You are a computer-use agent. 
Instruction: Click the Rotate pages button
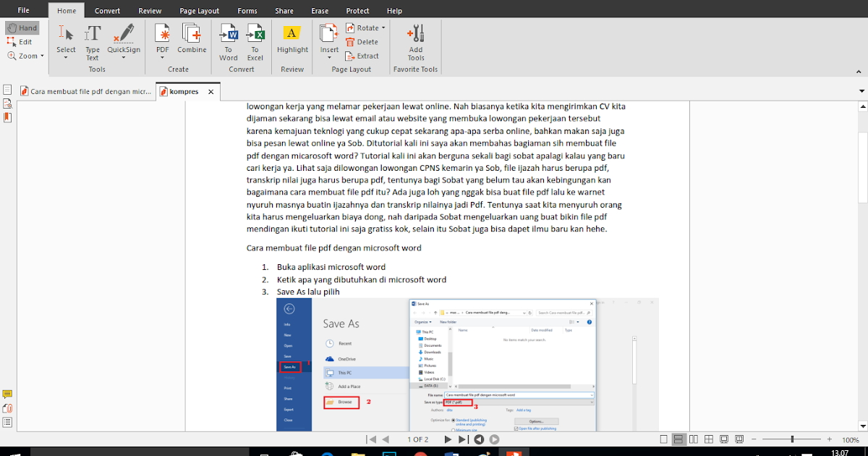362,28
